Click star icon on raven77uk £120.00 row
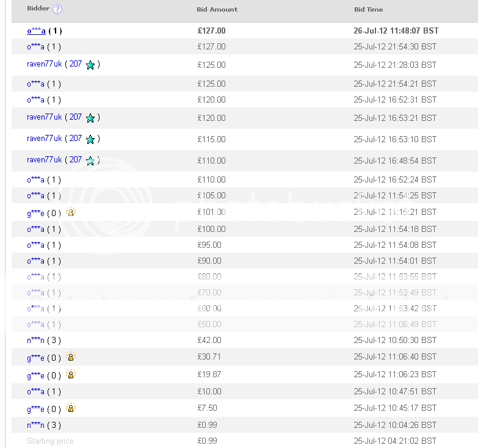This screenshot has height=448, width=478. coord(90,118)
